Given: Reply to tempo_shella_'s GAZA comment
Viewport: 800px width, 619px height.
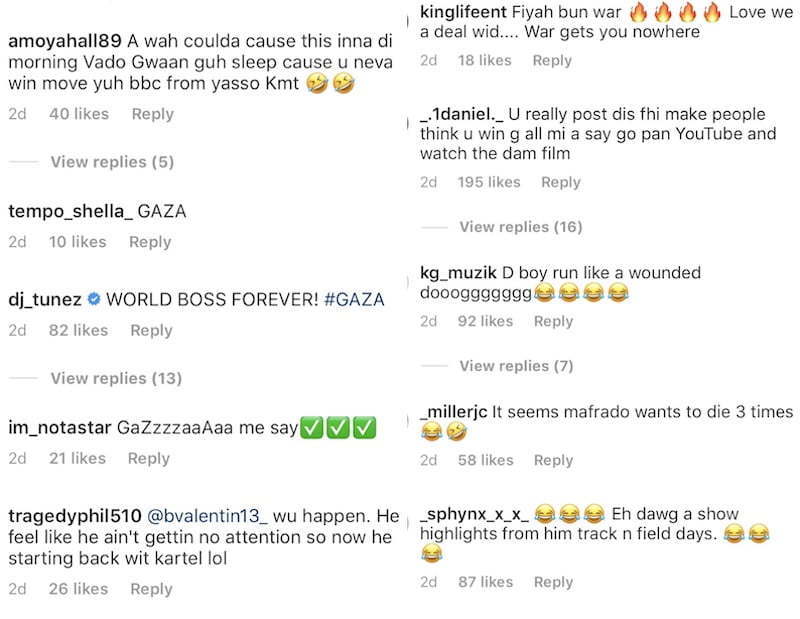Looking at the screenshot, I should (x=150, y=242).
